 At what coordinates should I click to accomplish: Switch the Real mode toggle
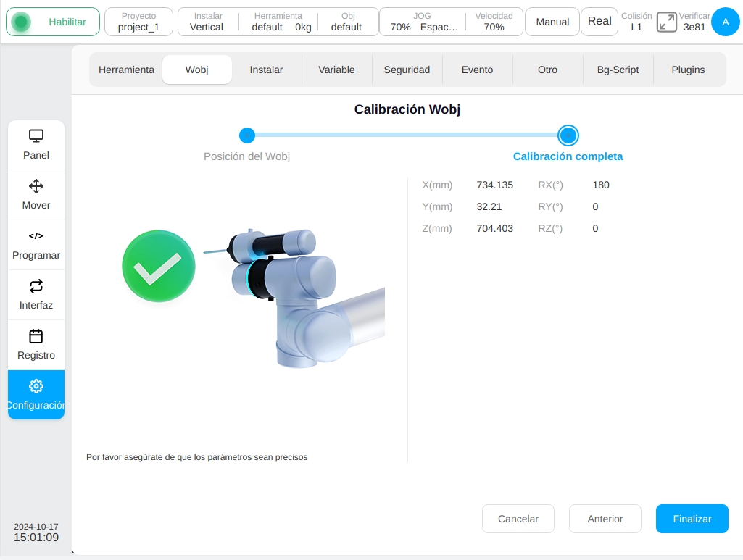tap(599, 22)
